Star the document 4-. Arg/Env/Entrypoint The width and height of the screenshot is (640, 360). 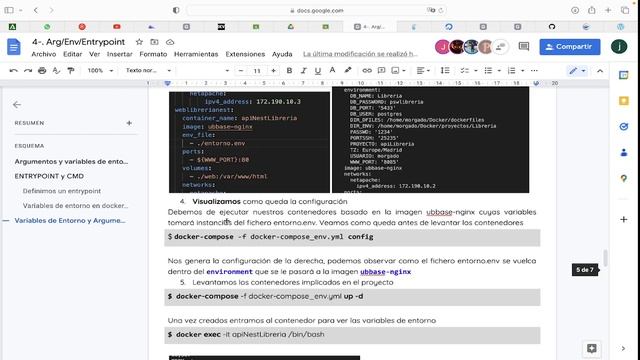(139, 42)
